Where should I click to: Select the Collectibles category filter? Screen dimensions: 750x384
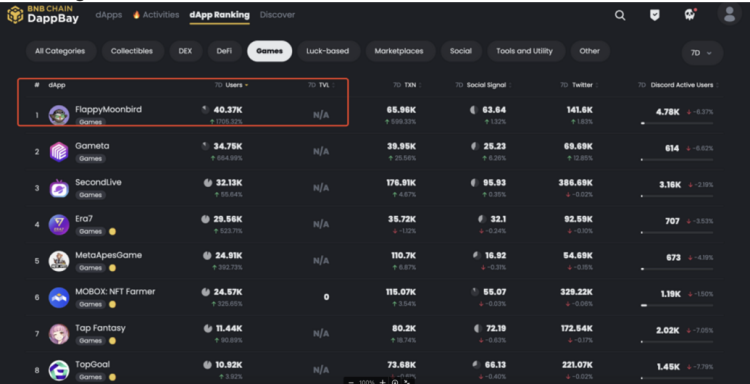coord(132,51)
